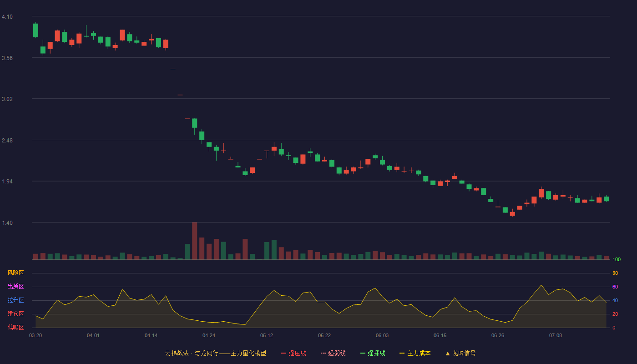Screen dimensions: 637x364
Task: Click the 40 indicator axis label
Action: coord(615,300)
